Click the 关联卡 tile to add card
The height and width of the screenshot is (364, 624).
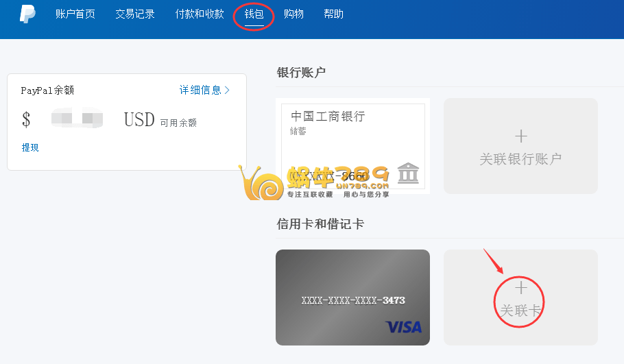[x=520, y=298]
